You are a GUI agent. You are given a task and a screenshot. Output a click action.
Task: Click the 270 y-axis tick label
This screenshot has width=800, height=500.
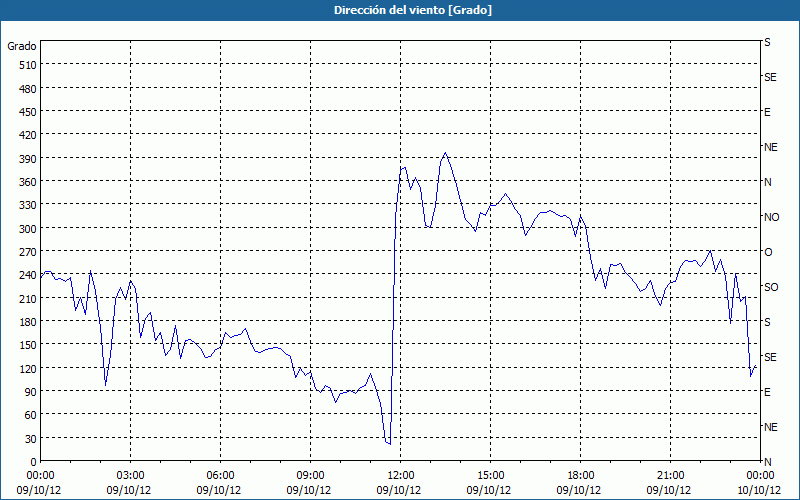pos(28,252)
